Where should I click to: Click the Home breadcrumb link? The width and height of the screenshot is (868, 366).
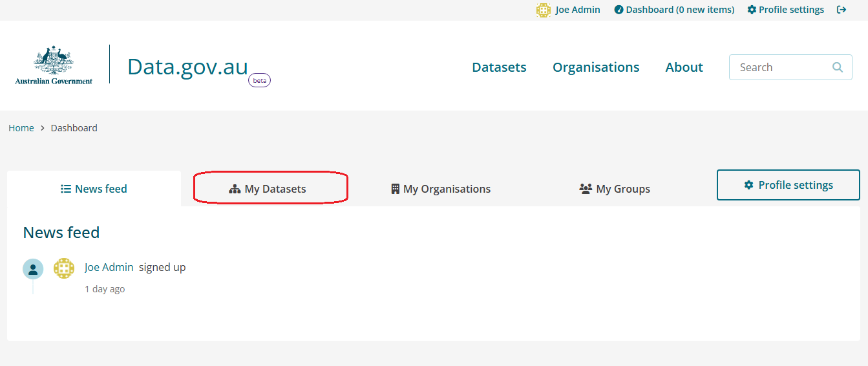pyautogui.click(x=21, y=128)
